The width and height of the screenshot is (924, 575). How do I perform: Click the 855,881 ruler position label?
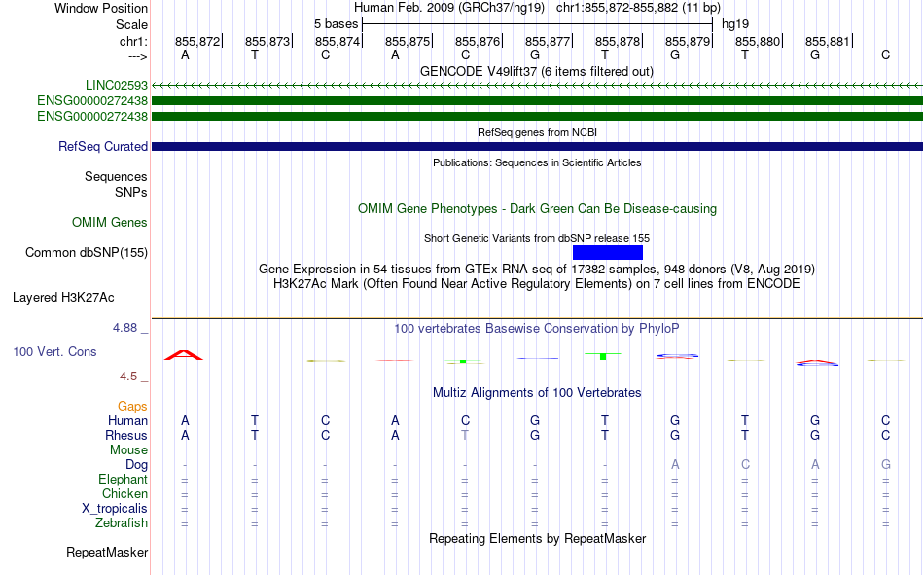pos(828,41)
